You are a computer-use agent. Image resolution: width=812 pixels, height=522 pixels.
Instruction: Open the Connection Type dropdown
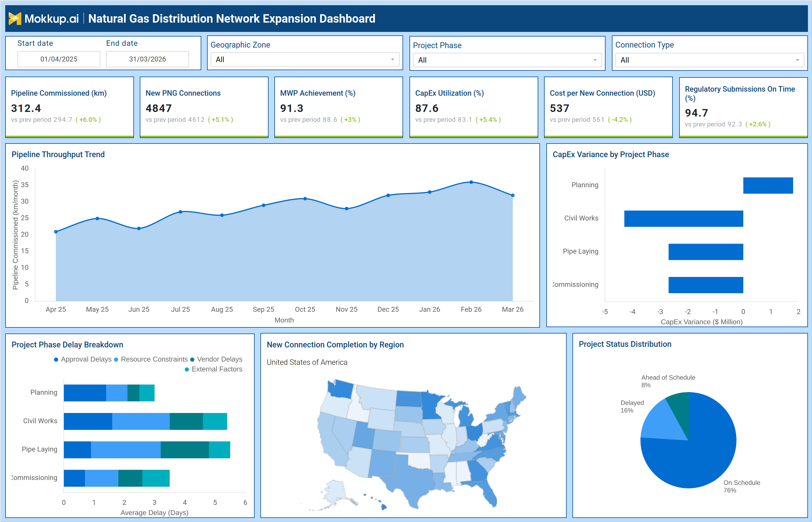[x=709, y=60]
